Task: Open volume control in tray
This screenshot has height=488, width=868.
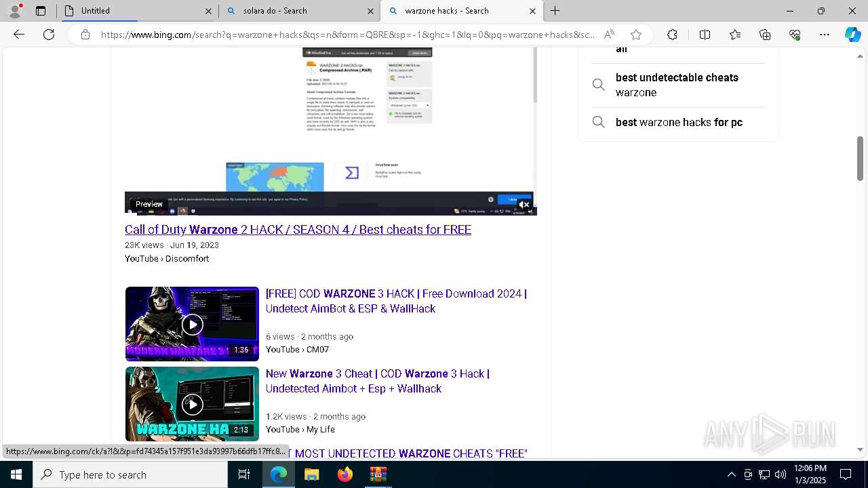Action: pyautogui.click(x=781, y=474)
